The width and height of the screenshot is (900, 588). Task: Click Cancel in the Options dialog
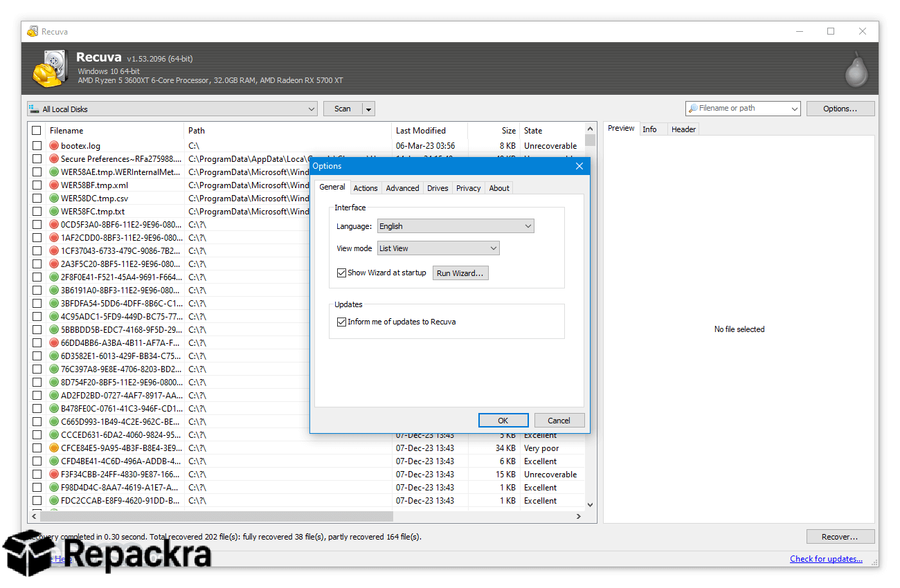click(559, 421)
